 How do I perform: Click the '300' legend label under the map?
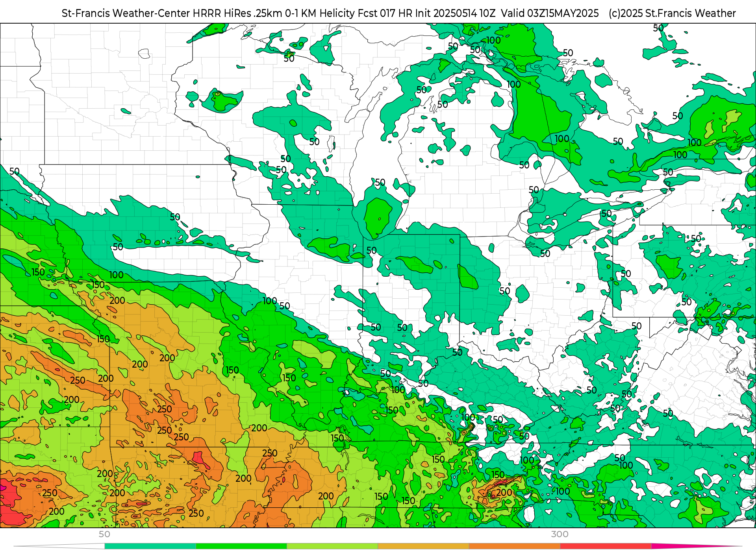pos(560,534)
